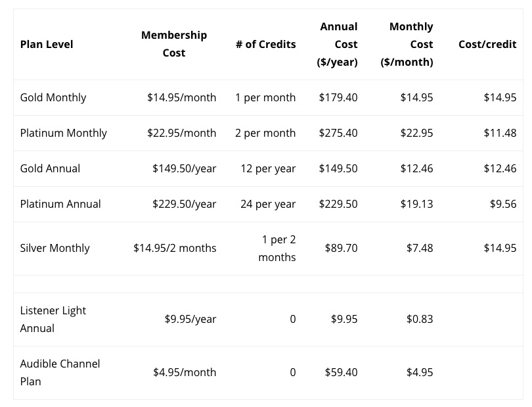Click the Silver Monthly plan name

[55, 248]
